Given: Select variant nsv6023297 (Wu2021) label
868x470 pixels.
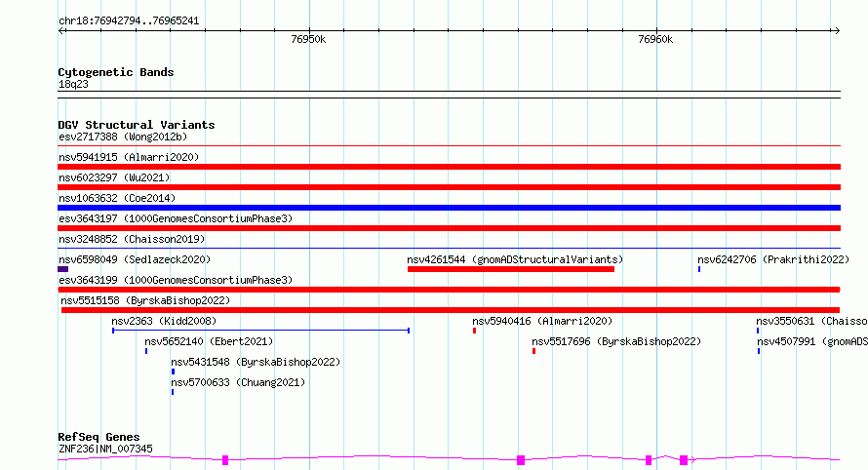Looking at the screenshot, I should pos(114,177).
